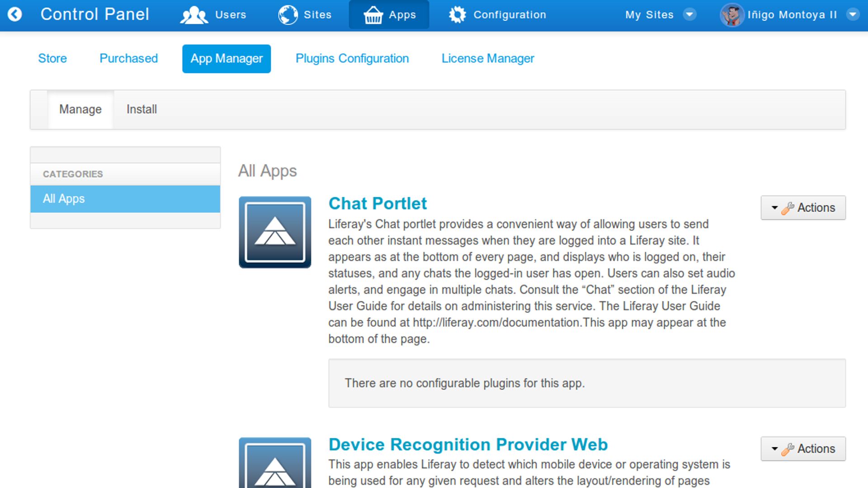Switch to the Install sub-tab
Image resolution: width=868 pixels, height=488 pixels.
pos(142,109)
